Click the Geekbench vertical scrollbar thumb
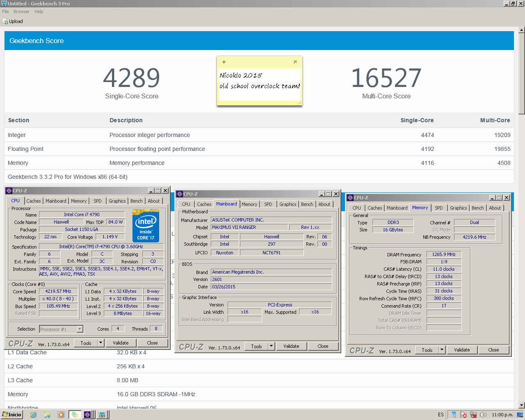The image size is (525, 420). [x=522, y=74]
